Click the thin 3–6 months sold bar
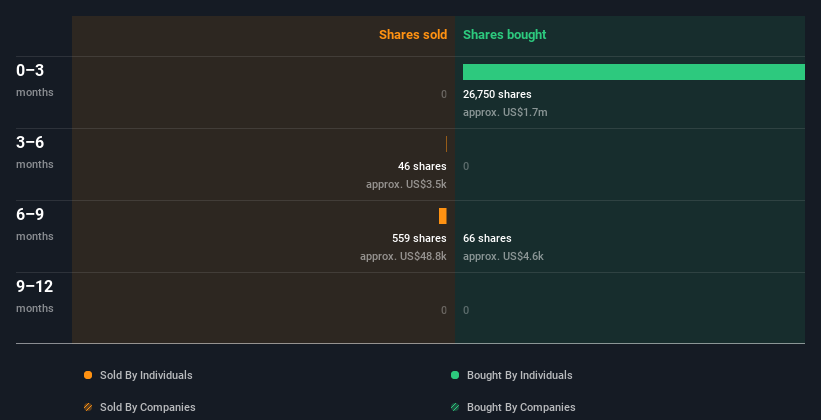Image resolution: width=821 pixels, height=420 pixels. tap(446, 144)
